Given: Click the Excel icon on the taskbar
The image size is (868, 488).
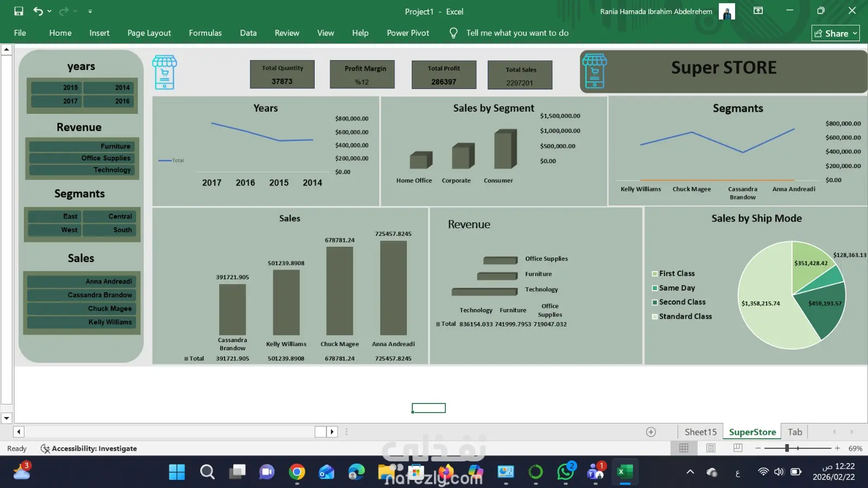Looking at the screenshot, I should click(625, 472).
